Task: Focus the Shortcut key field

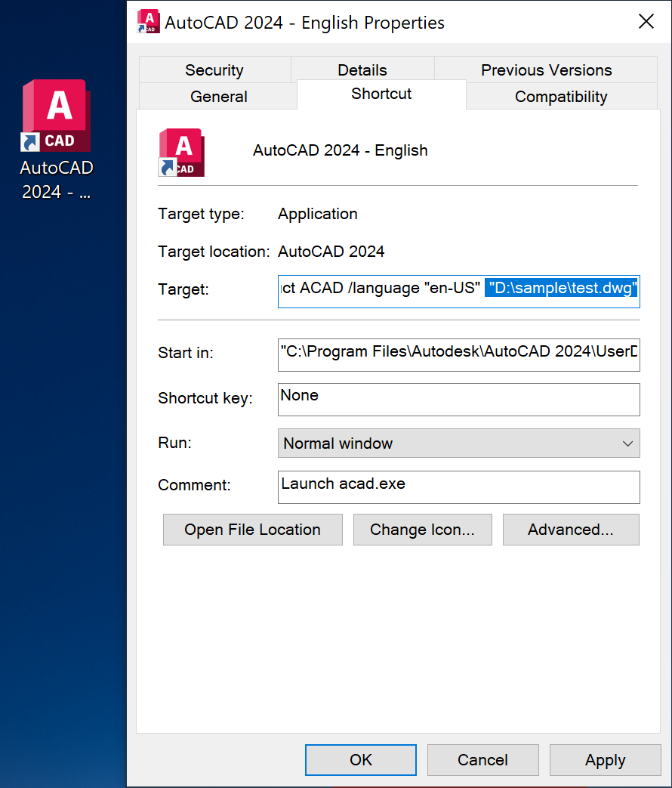Action: [x=458, y=399]
